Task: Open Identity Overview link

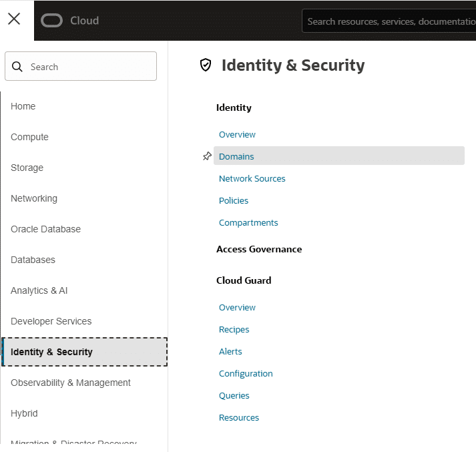Action: (x=237, y=134)
